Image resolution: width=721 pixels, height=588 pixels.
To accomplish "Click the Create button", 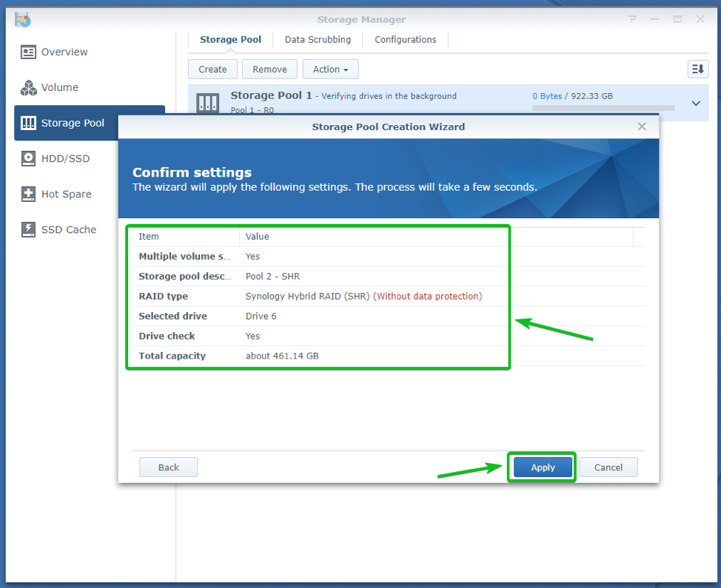I will point(212,70).
